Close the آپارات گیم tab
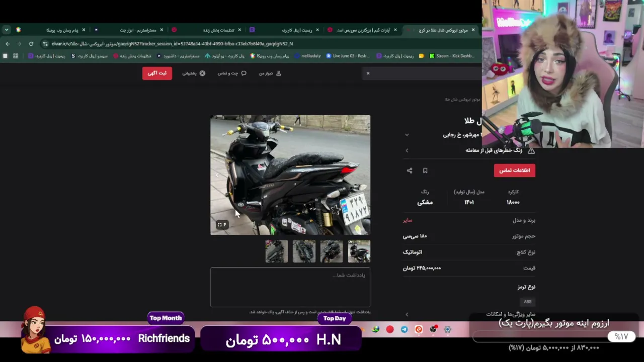Viewport: 644px width, 362px height. [395, 30]
